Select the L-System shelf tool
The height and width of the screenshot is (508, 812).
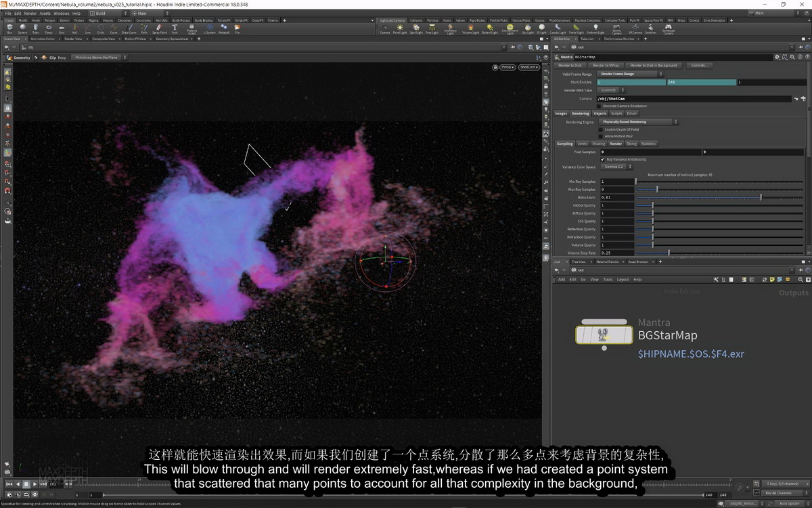tap(208, 28)
